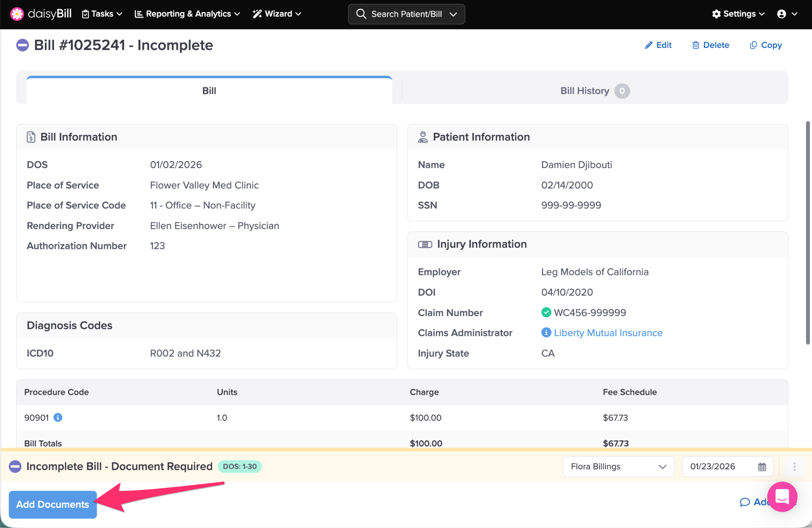Open the pink chat messenger bubble

pos(782,496)
